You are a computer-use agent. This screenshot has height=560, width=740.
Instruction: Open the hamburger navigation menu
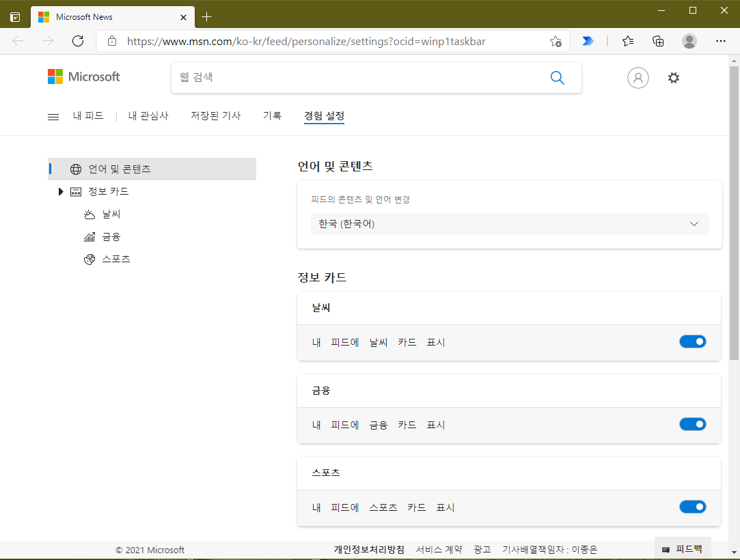pos(53,117)
